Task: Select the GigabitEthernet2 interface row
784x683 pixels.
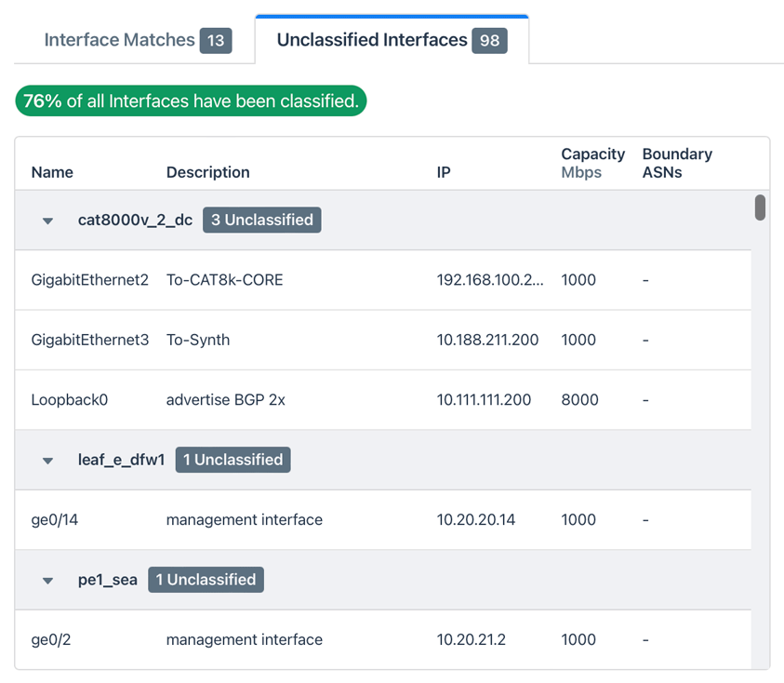Action: (89, 280)
